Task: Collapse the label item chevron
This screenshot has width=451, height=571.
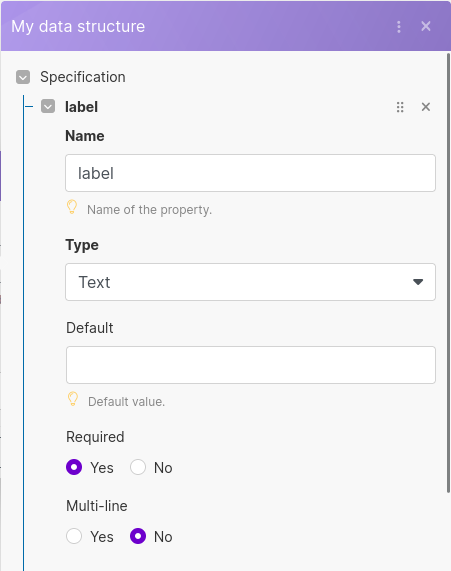Action: [x=48, y=106]
